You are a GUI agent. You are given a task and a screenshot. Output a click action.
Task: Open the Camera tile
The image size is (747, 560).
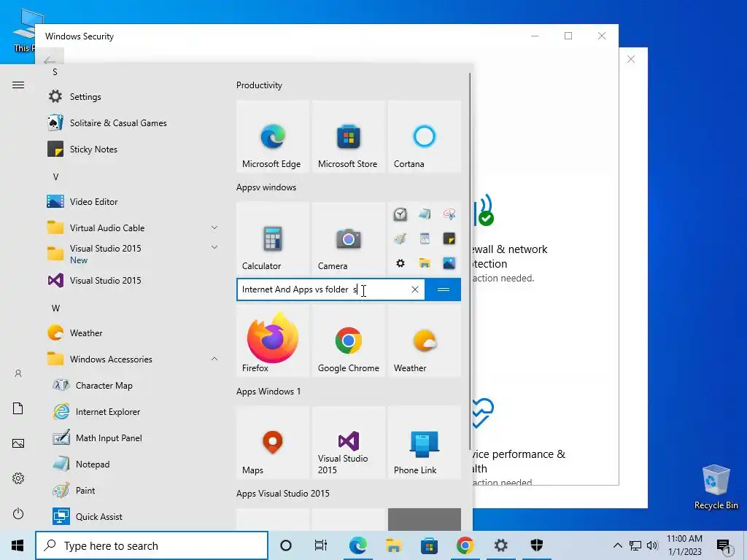348,238
